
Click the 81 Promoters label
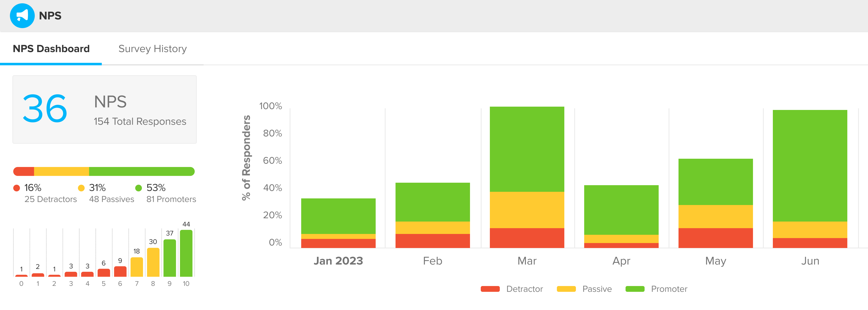tap(171, 199)
